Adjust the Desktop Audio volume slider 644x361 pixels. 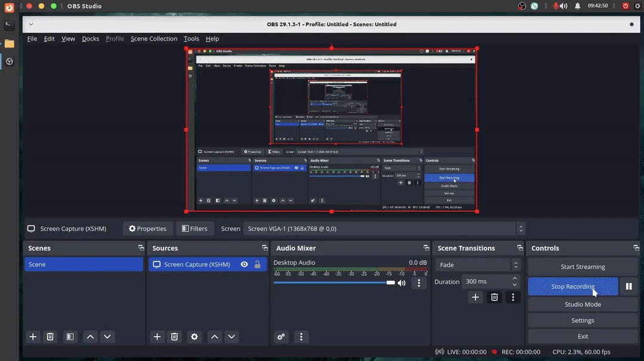click(x=391, y=282)
